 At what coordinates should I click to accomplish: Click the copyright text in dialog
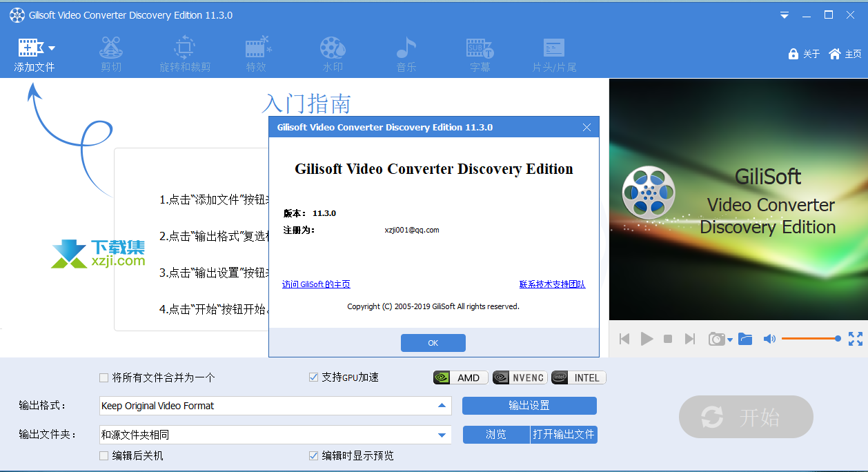(433, 306)
